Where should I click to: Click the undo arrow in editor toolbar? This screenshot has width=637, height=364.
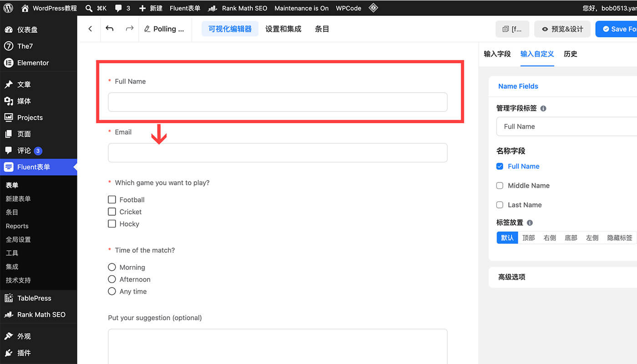click(110, 28)
